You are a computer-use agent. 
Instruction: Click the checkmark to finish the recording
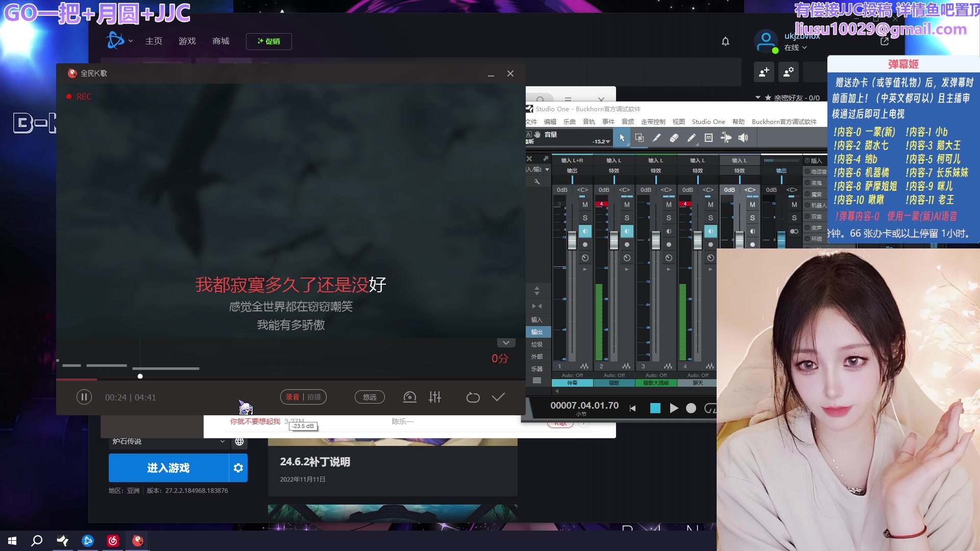tap(499, 397)
